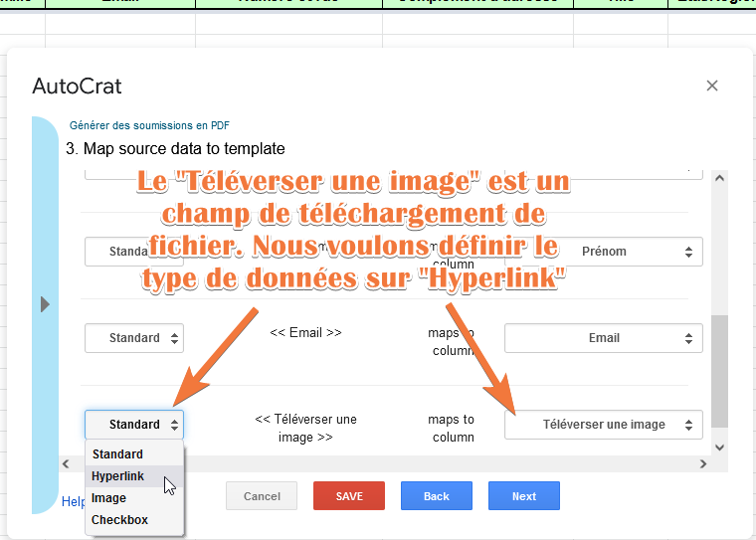Click the vertical scrollbar up arrow
Image resolution: width=756 pixels, height=540 pixels.
tap(719, 178)
